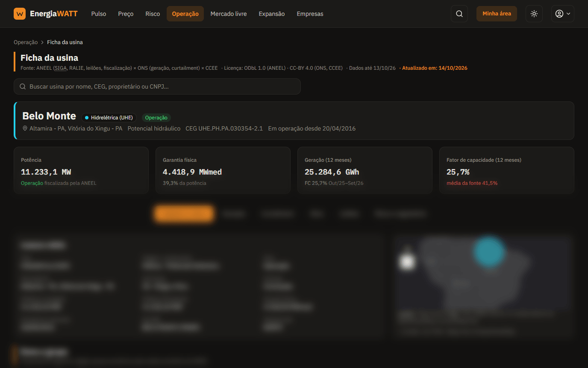Viewport: 588px width, 368px height.
Task: Click the média da fonte 41,5% text
Action: 472,183
